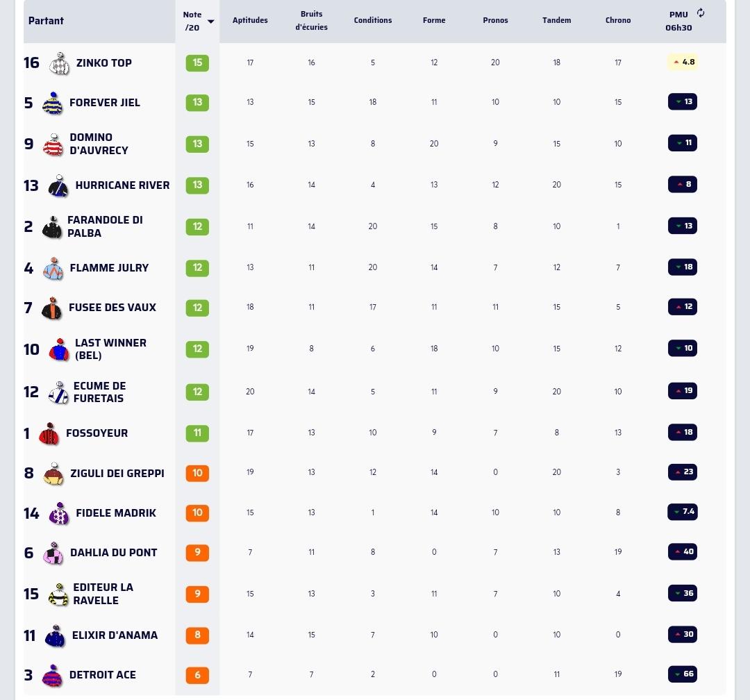
Task: Sort by the Chrono column header
Action: pyautogui.click(x=618, y=20)
